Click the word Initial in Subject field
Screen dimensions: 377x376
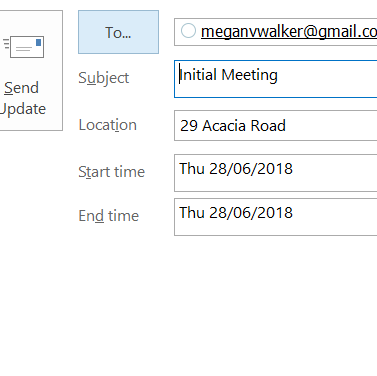pyautogui.click(x=198, y=75)
